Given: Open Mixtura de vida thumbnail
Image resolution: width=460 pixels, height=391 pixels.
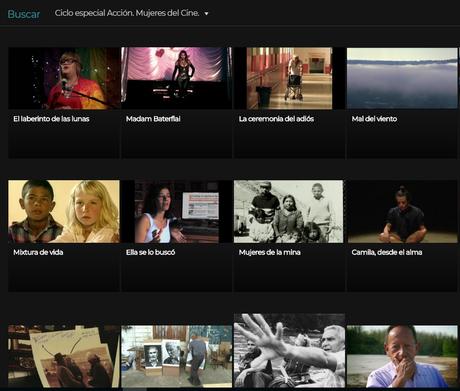Looking at the screenshot, I should 64,211.
